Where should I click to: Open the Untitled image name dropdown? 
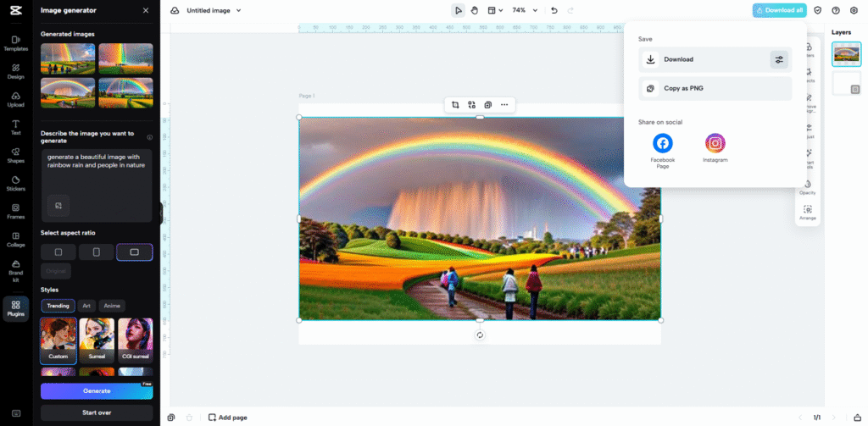click(x=214, y=10)
